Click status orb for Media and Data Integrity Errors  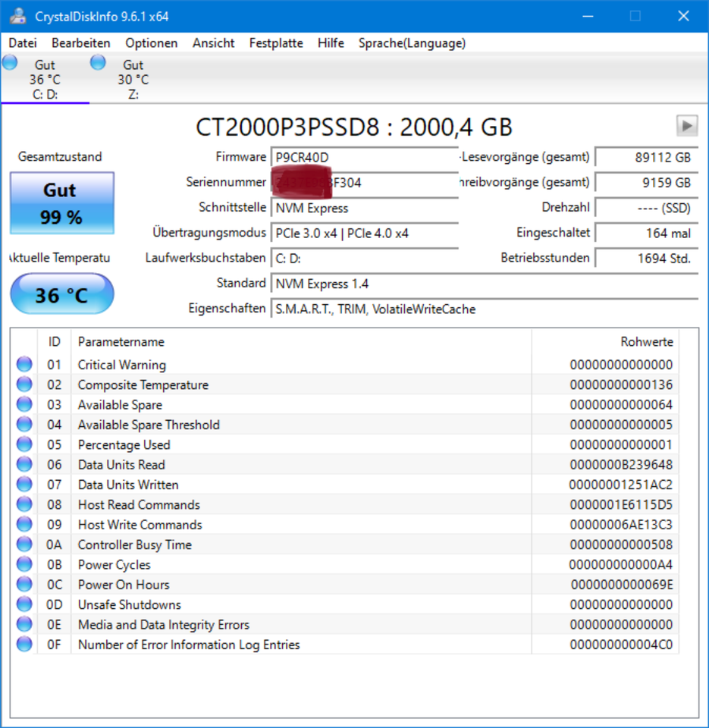pos(24,624)
